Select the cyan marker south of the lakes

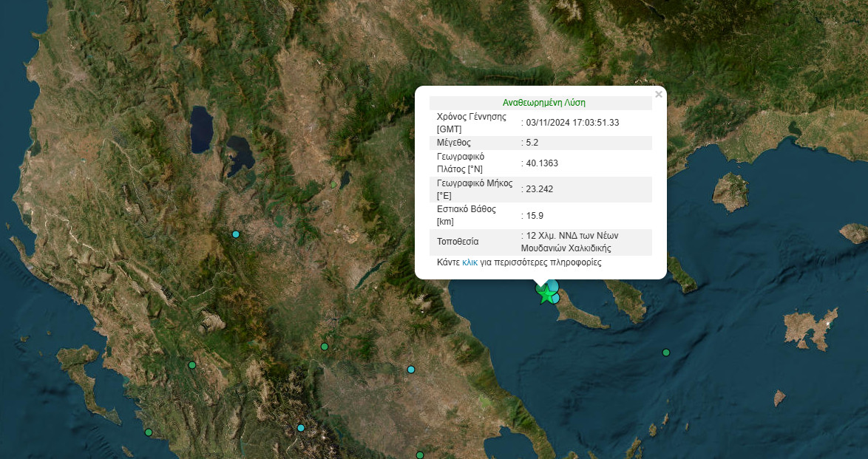236,234
